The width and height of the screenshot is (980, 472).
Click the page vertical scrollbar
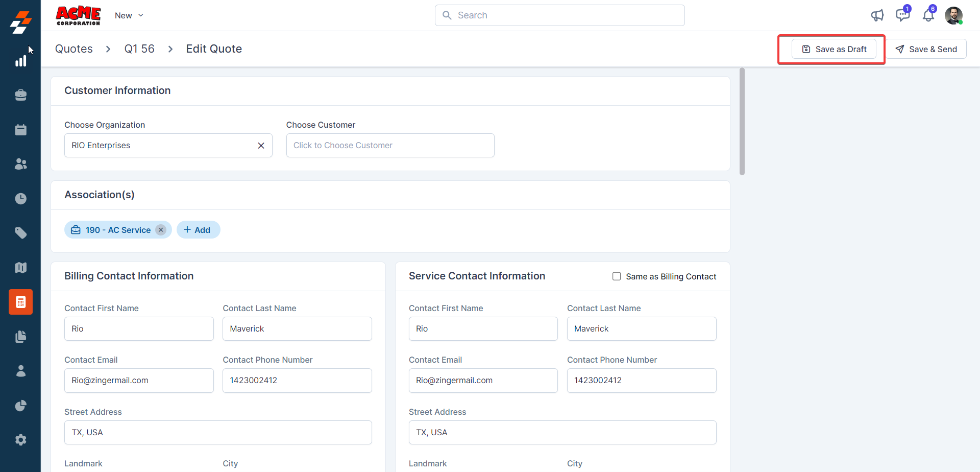pyautogui.click(x=742, y=122)
